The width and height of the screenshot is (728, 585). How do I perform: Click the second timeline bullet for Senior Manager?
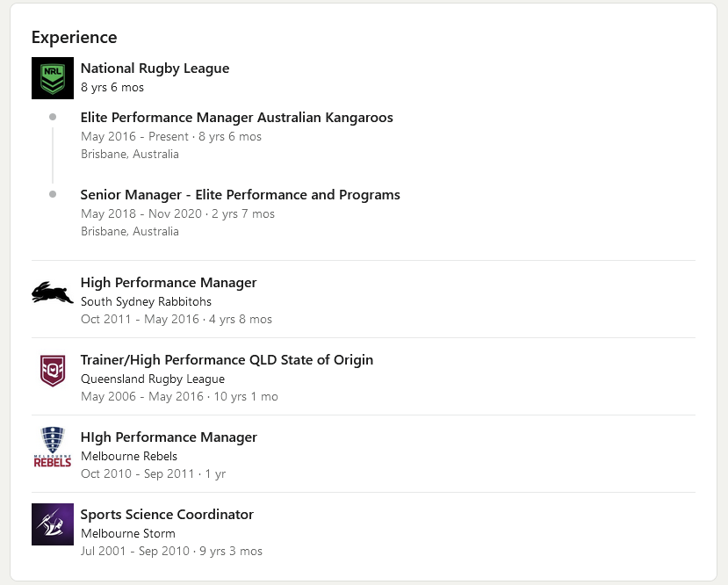tap(53, 194)
